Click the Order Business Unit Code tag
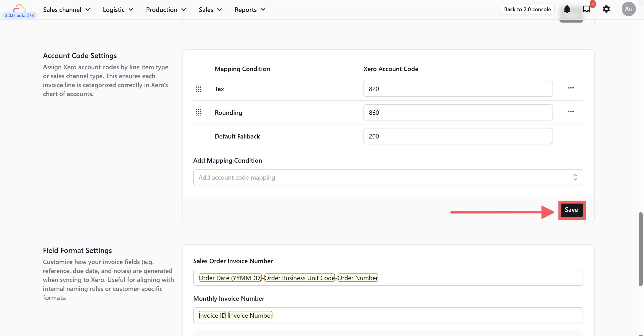This screenshot has height=336, width=644. point(299,278)
